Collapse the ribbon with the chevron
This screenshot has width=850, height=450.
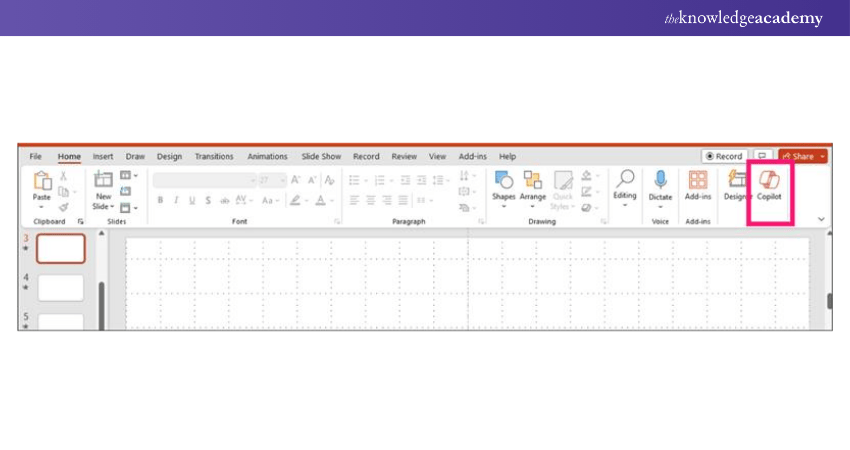(822, 218)
